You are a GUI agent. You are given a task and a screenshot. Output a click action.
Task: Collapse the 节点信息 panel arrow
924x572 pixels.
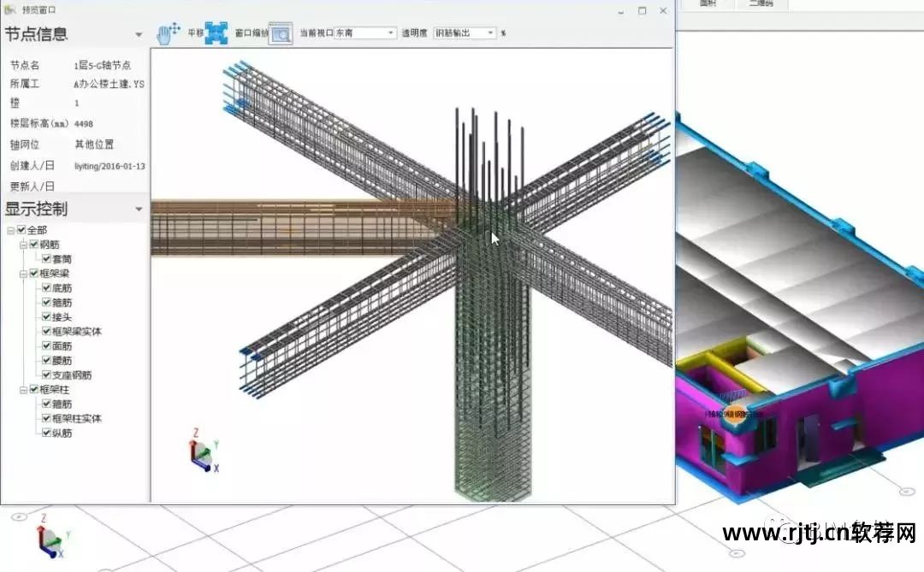point(139,35)
